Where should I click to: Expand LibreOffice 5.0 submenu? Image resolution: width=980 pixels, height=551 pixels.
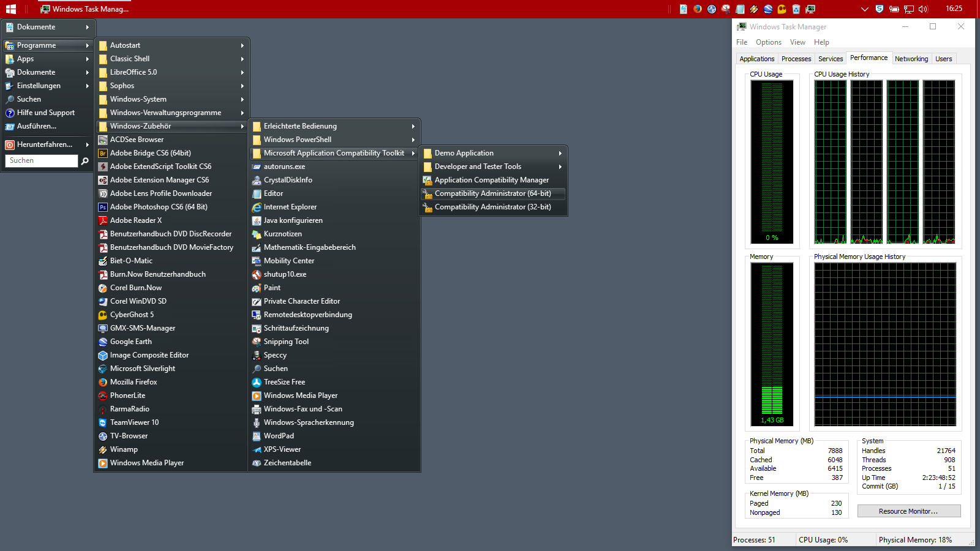(x=171, y=72)
